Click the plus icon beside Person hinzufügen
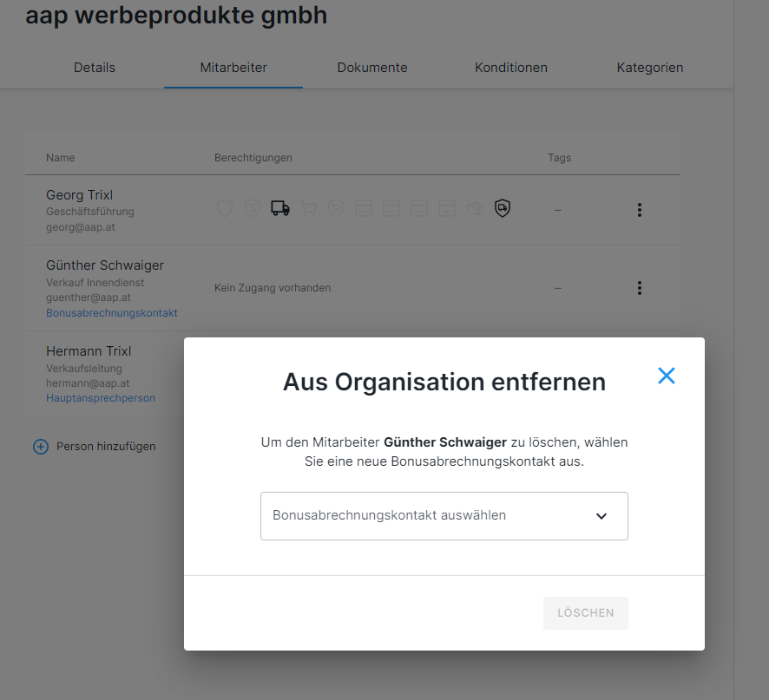The image size is (769, 700). pos(40,447)
